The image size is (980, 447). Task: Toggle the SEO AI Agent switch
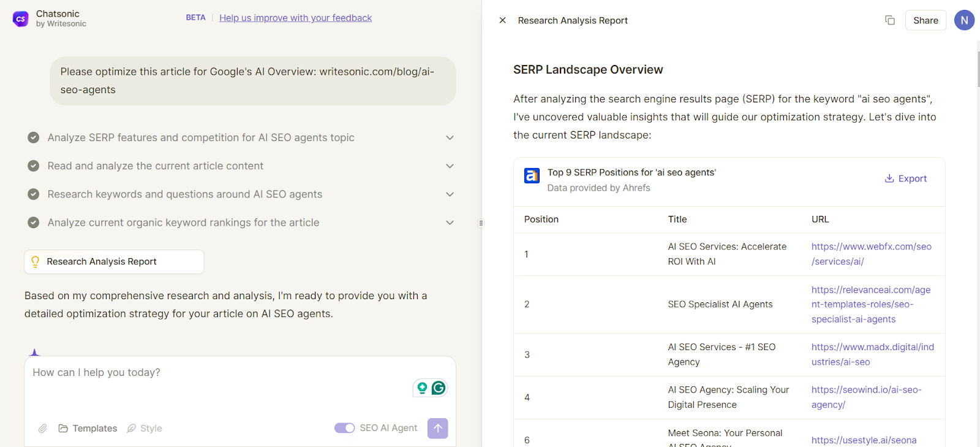pyautogui.click(x=344, y=428)
